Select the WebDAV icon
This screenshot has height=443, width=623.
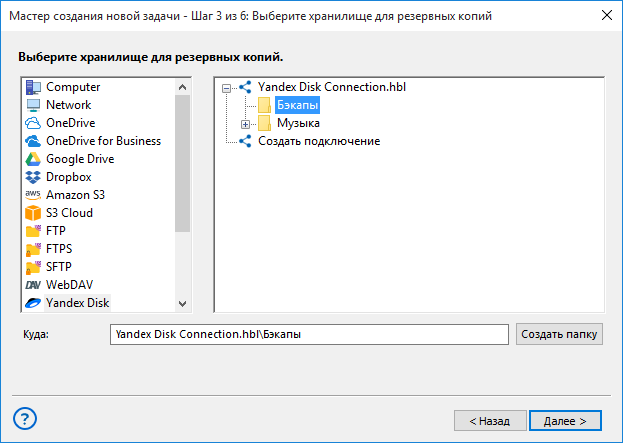pyautogui.click(x=33, y=285)
